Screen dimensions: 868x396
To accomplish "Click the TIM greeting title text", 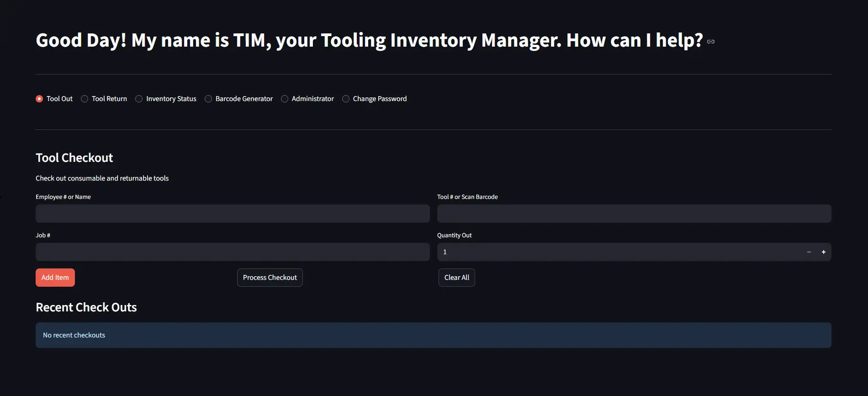I will point(369,40).
